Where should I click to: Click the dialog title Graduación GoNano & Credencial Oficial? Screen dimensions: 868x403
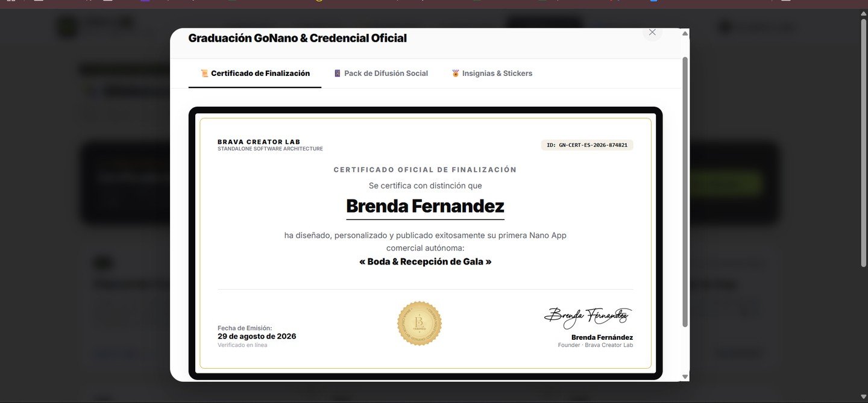(x=298, y=38)
